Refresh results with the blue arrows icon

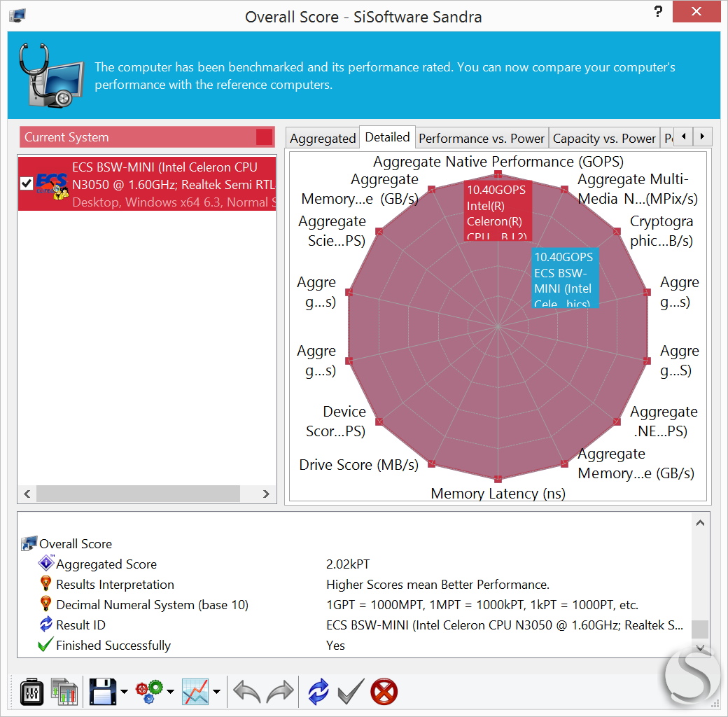[318, 692]
